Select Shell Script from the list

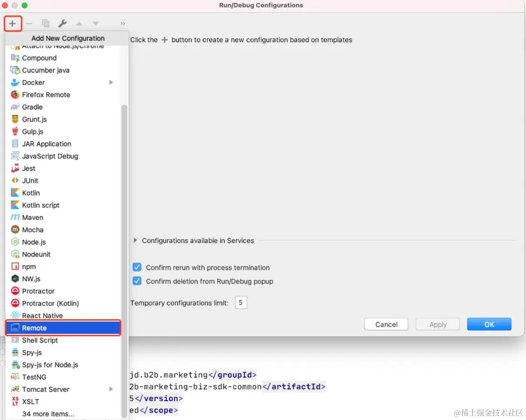[63, 340]
